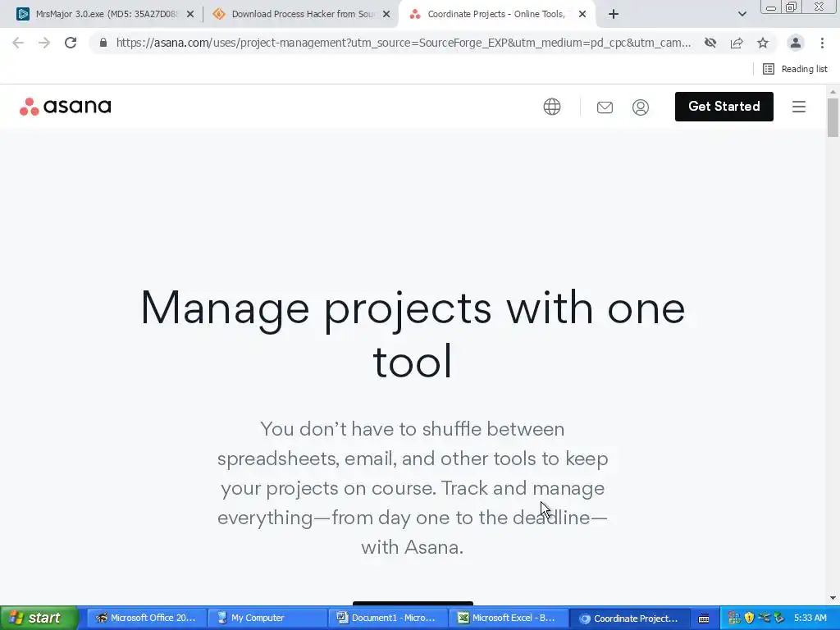840x630 pixels.
Task: Close the Coordinate Projects tab
Action: (x=582, y=15)
